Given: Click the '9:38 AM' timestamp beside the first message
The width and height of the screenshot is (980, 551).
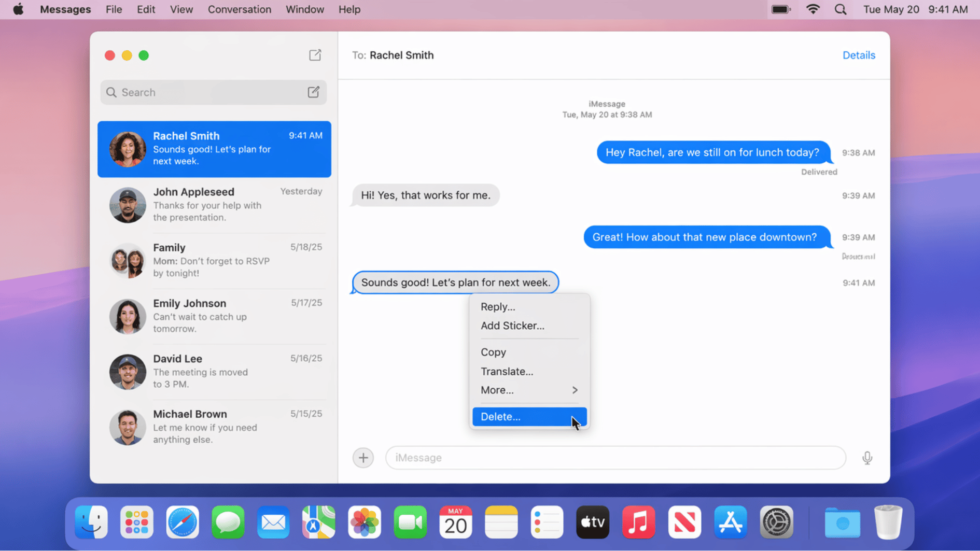Looking at the screenshot, I should [858, 153].
